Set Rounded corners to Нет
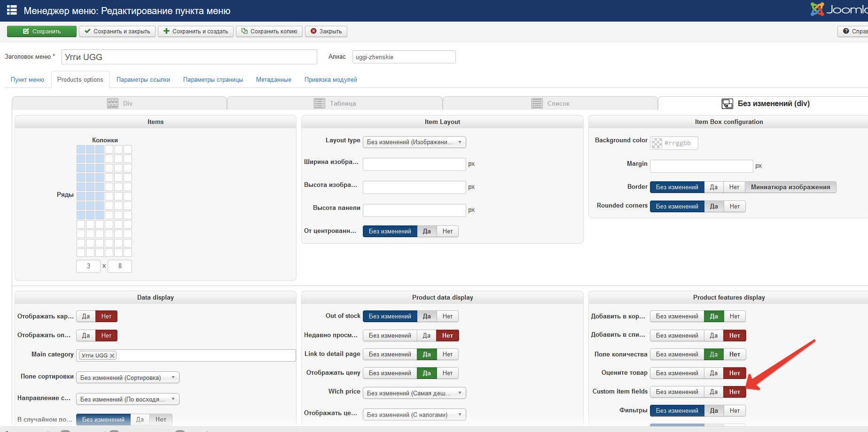The height and width of the screenshot is (432, 868). point(735,207)
